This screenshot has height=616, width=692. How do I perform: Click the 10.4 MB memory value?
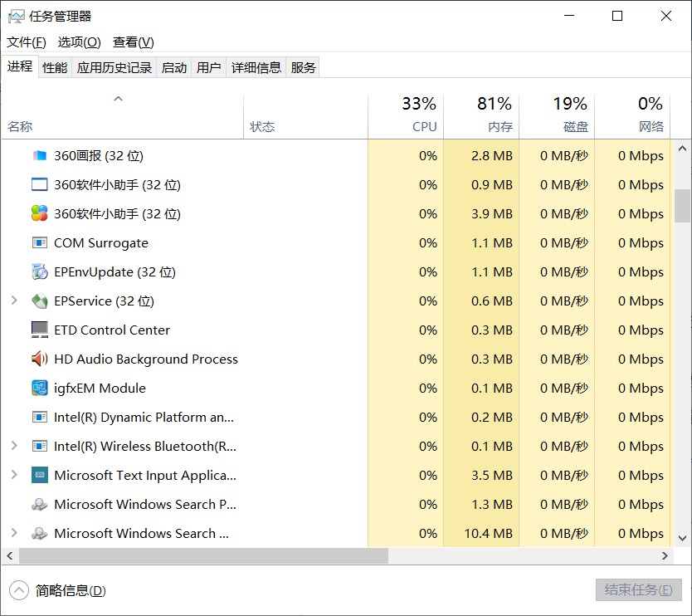488,534
